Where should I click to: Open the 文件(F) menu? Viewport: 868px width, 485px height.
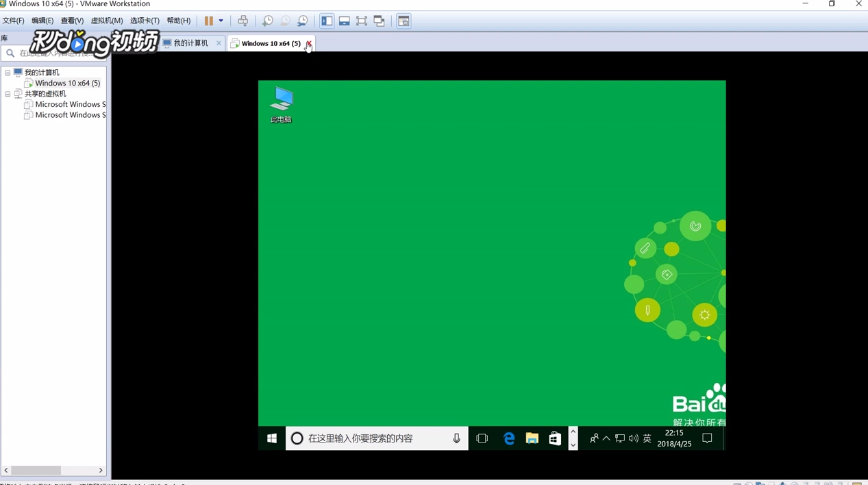14,21
